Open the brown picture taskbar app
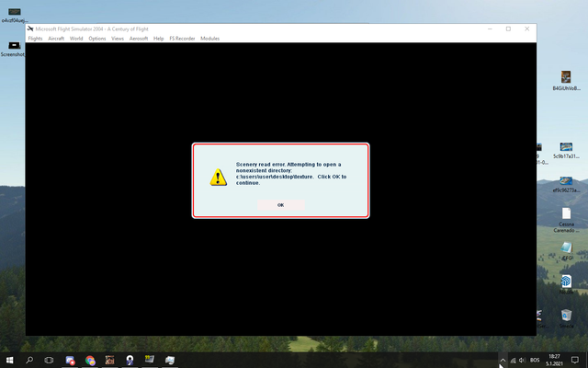Screen dimensions: 588x368 click(x=109, y=361)
